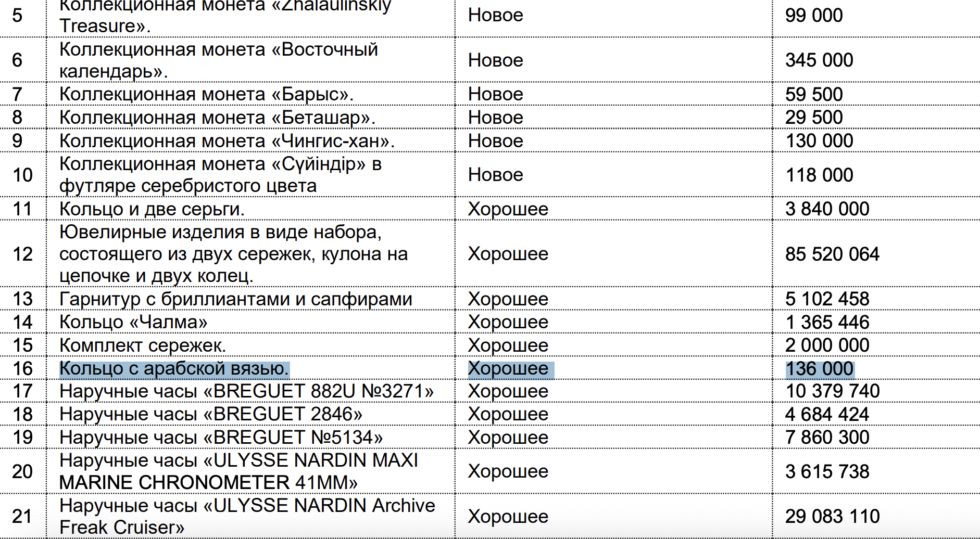Viewport: 980px width, 539px height.
Task: Click 'ULYSSE NARDIN MAXI MARINE CHRONOMETER' text
Action: click(x=238, y=471)
